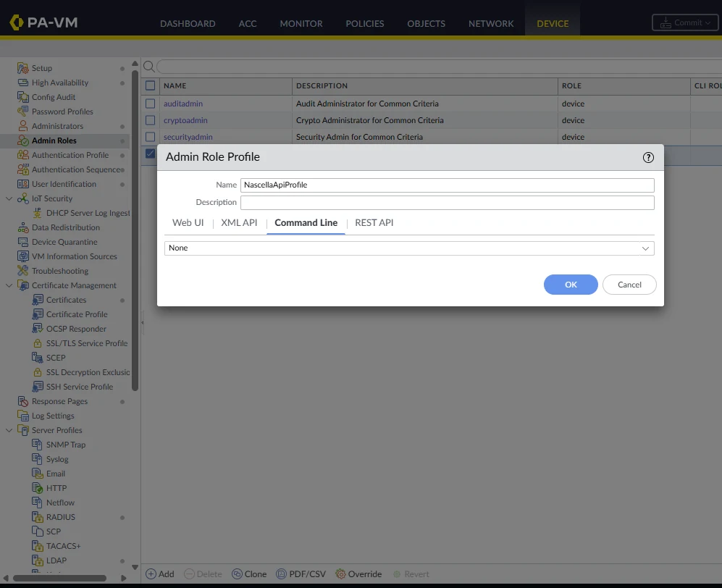The image size is (722, 588).
Task: Switch to the XML API tab
Action: 239,223
